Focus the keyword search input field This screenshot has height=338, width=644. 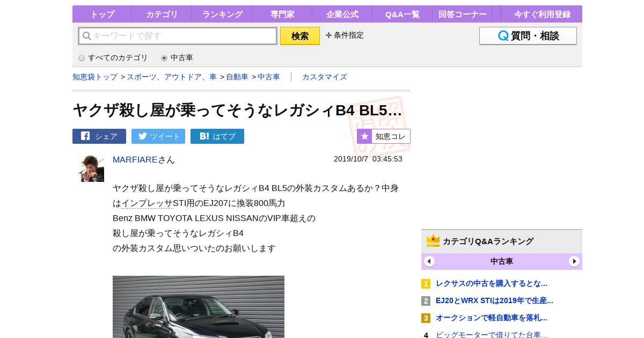[x=178, y=36]
